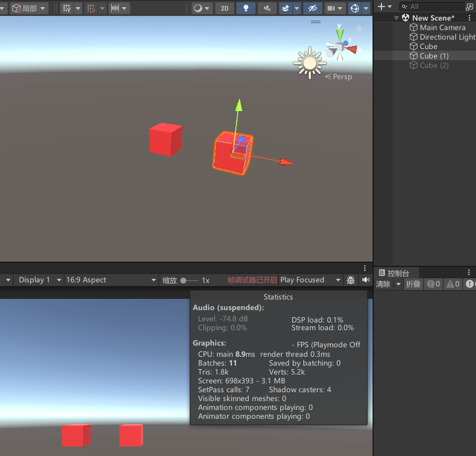
Task: Click the Persp projection label
Action: pos(341,77)
